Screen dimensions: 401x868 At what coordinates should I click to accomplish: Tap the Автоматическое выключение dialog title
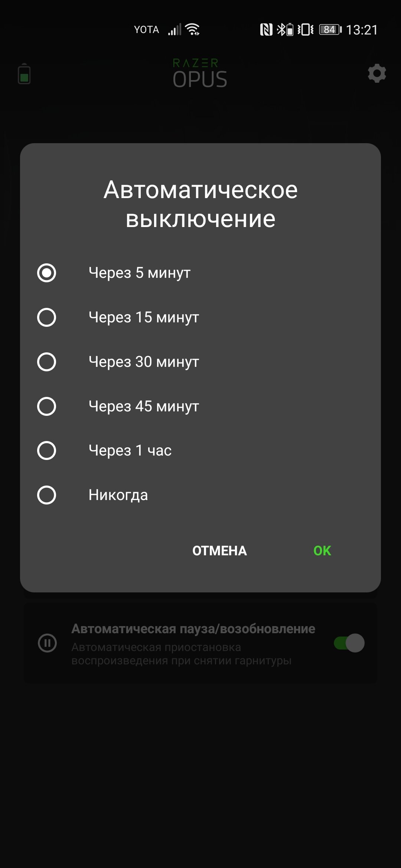tap(200, 204)
